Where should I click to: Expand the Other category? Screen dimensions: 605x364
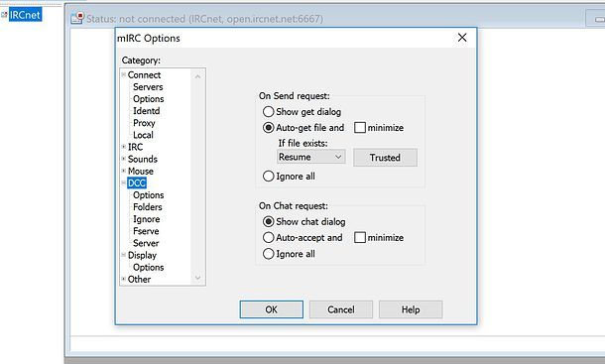123,279
